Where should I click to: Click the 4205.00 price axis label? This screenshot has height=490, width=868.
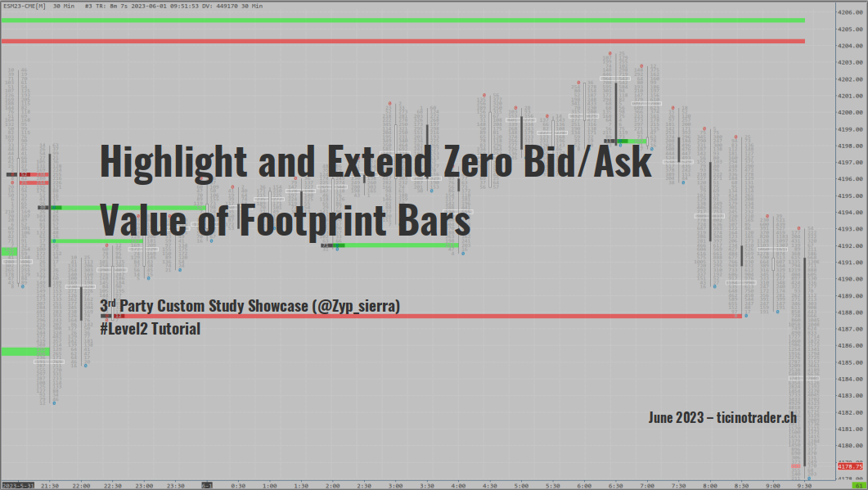850,29
